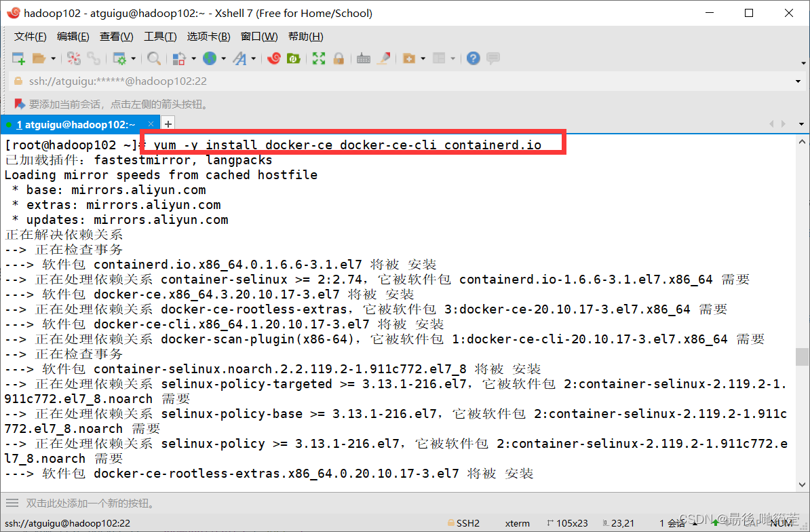The image size is (810, 532).
Task: Click the New session icon
Action: pos(18,58)
